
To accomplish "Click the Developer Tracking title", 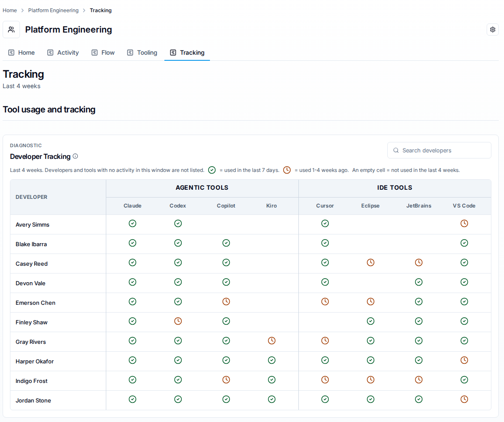I will tap(40, 157).
